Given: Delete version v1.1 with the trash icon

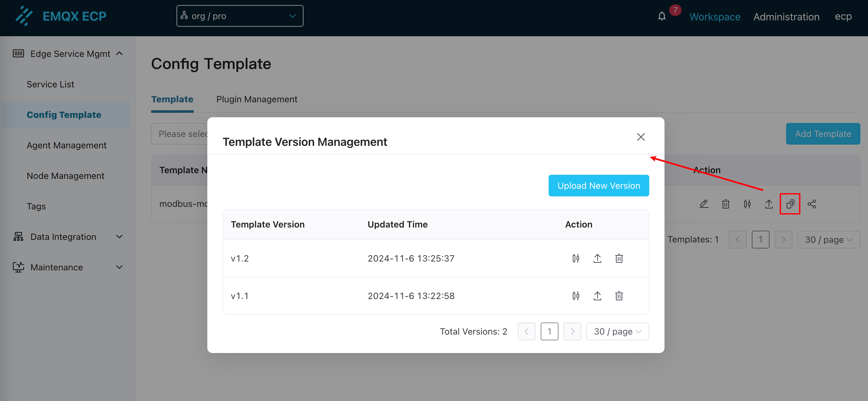Looking at the screenshot, I should coord(619,296).
